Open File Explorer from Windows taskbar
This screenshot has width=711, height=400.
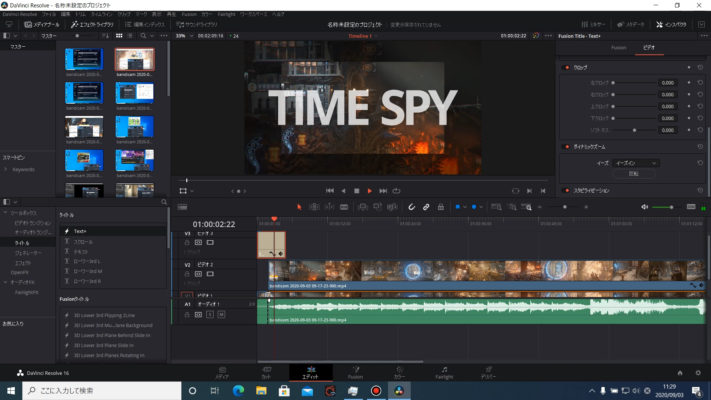click(x=261, y=390)
